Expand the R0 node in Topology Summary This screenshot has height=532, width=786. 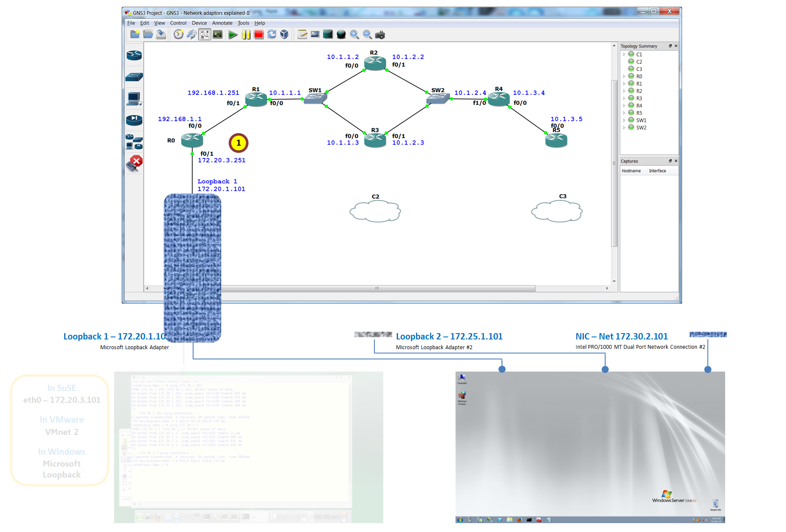624,76
